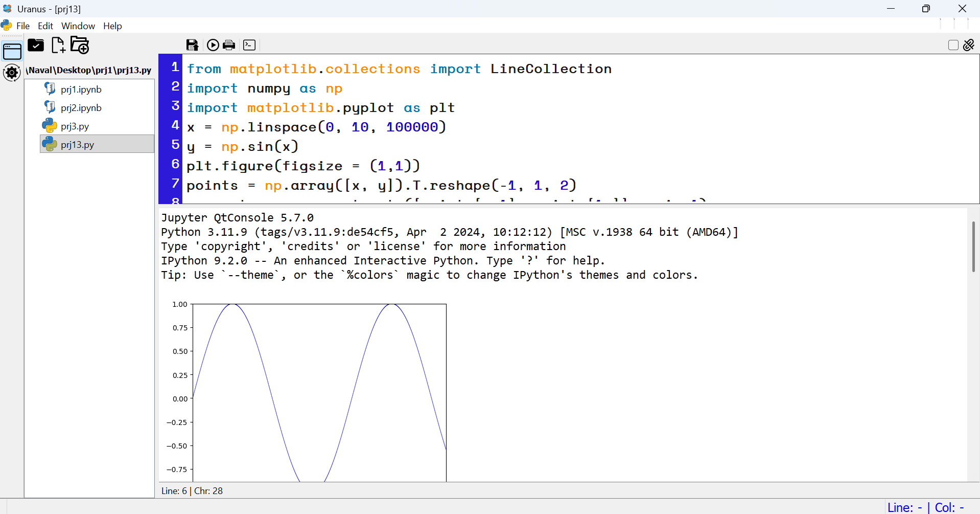Enable the empty checkbox near the top right
Viewport: 980px width, 514px height.
[x=953, y=45]
